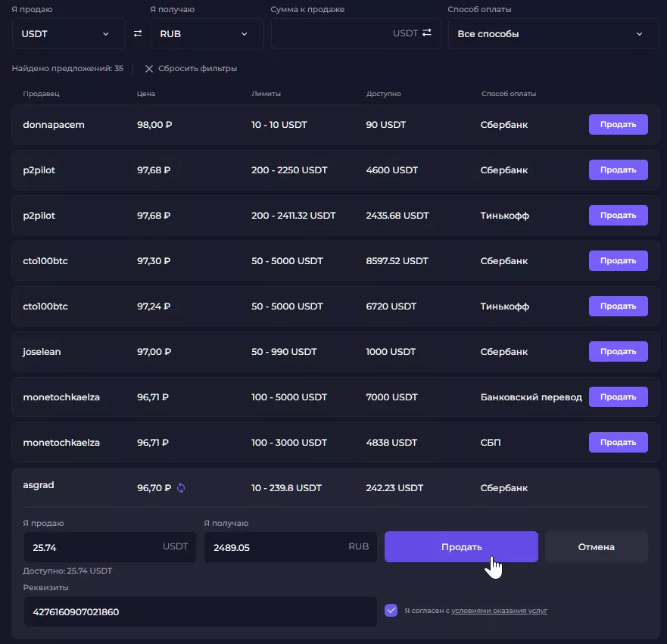The image size is (667, 644).
Task: Click Продать for joselean offer
Action: pos(618,352)
